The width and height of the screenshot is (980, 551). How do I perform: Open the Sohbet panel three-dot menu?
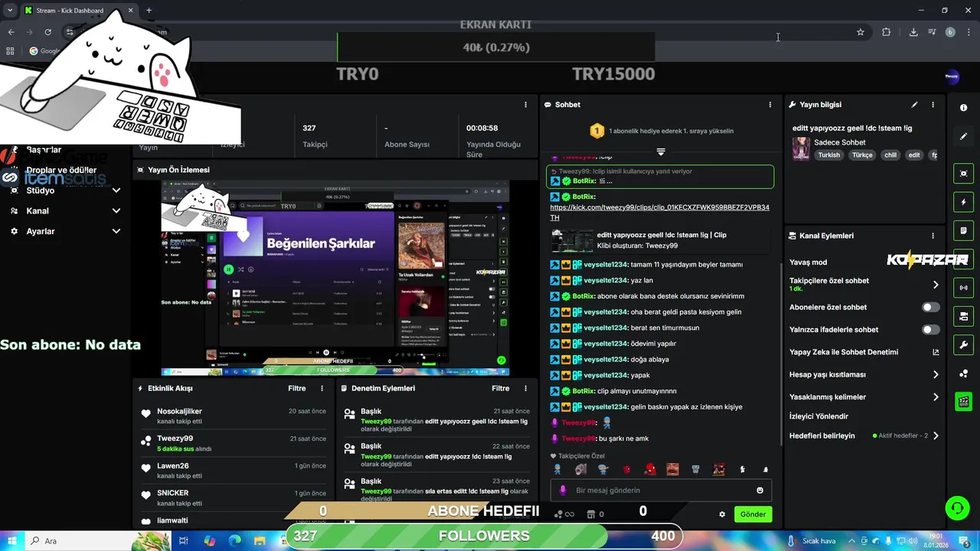[770, 105]
